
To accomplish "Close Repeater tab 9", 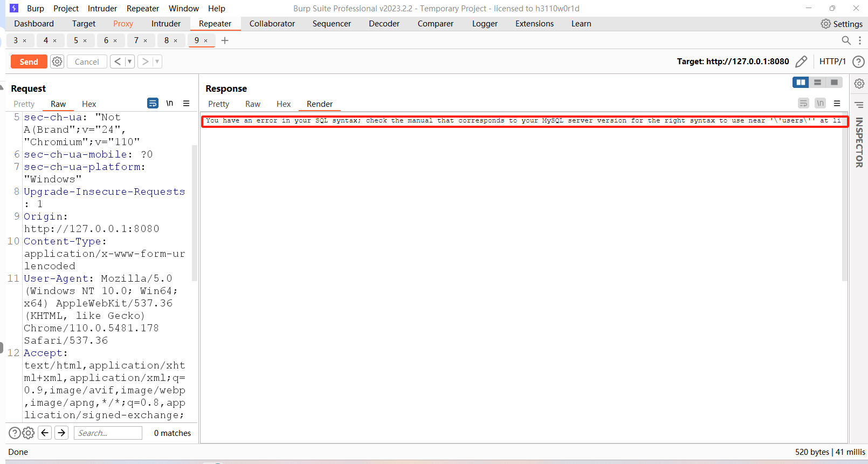I will [x=205, y=40].
